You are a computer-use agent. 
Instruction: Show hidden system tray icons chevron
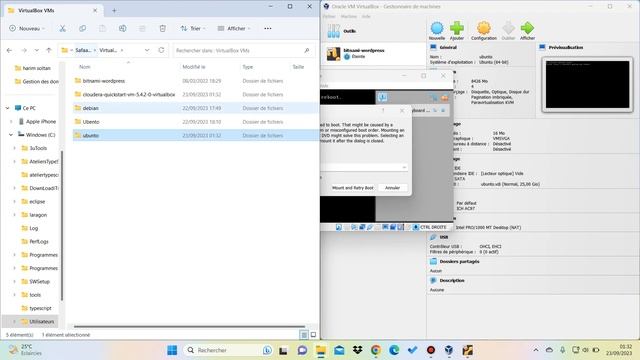536,350
